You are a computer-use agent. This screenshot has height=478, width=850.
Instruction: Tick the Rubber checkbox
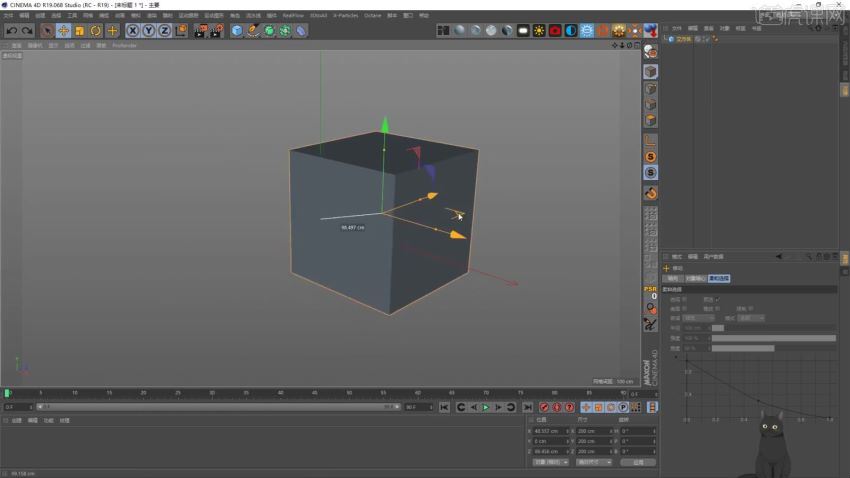[717, 308]
